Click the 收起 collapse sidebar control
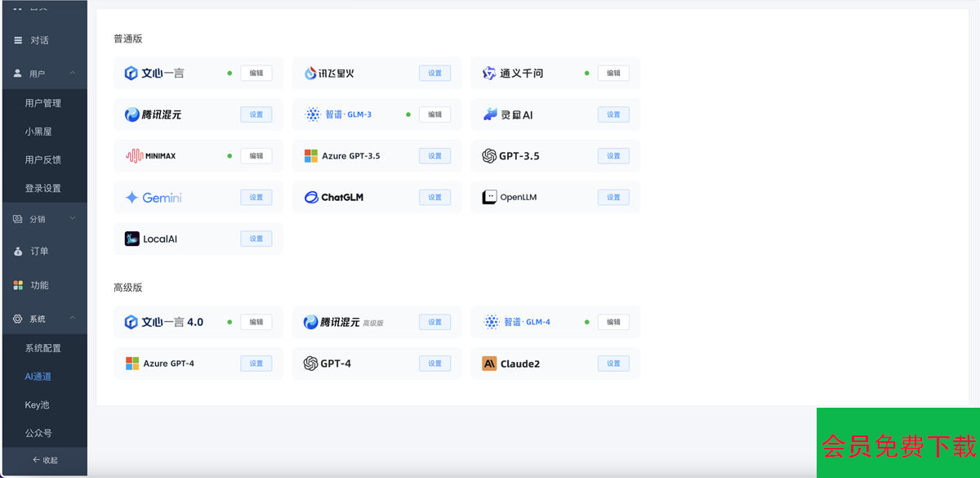This screenshot has height=478, width=980. click(x=44, y=460)
